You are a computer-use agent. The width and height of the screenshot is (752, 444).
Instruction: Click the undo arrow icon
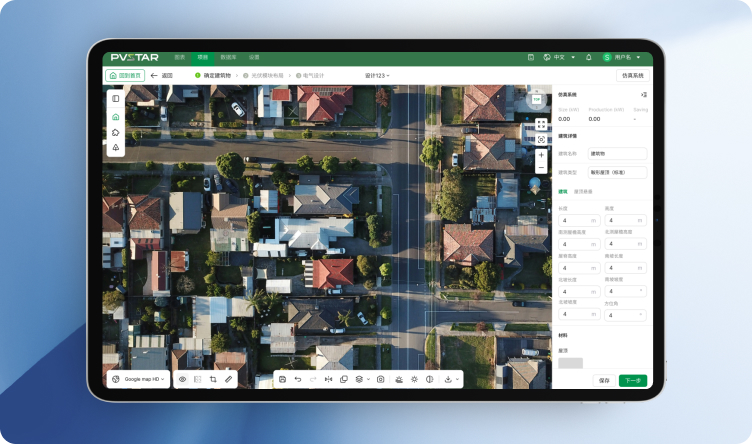[x=298, y=380]
